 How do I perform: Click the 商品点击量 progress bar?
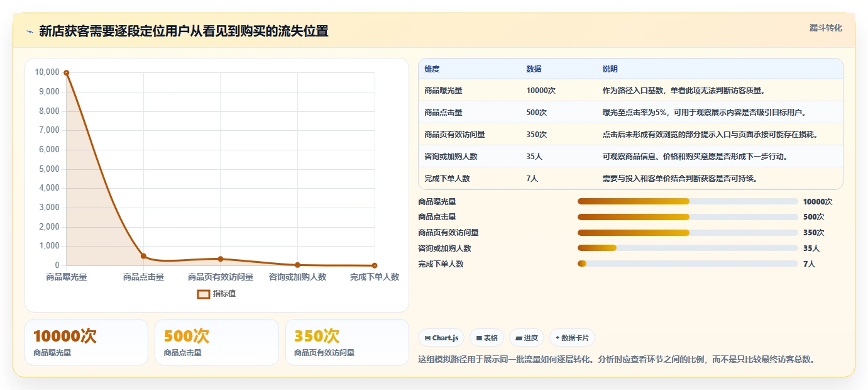[688, 217]
